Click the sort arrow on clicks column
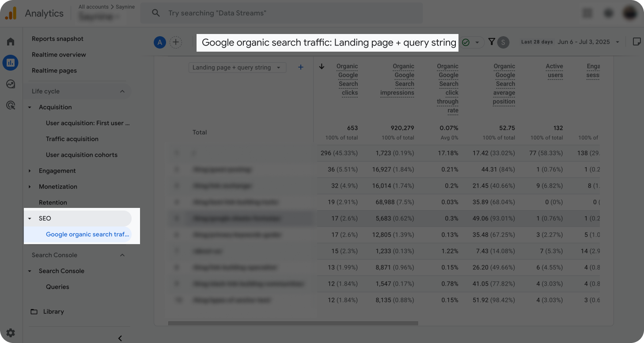This screenshot has height=343, width=644. pos(322,66)
